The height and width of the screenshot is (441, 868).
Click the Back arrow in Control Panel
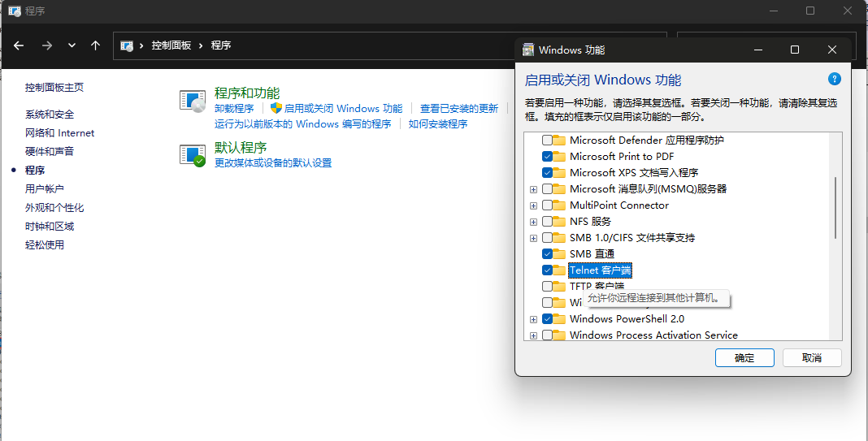tap(19, 45)
